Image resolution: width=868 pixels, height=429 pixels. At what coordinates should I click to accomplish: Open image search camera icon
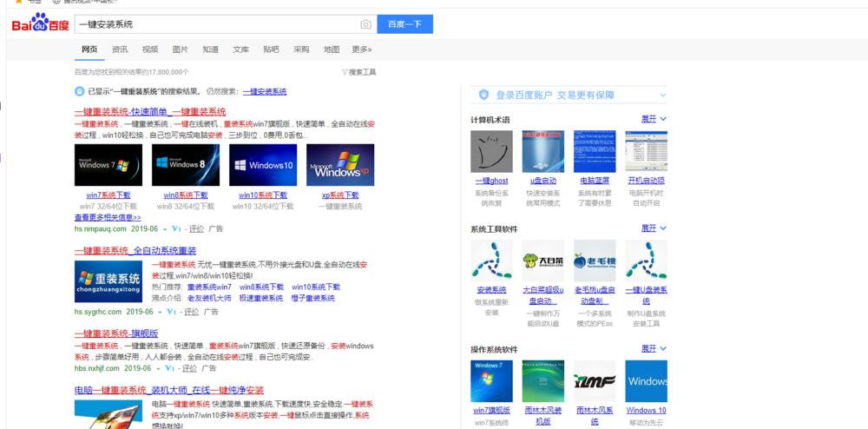[365, 24]
